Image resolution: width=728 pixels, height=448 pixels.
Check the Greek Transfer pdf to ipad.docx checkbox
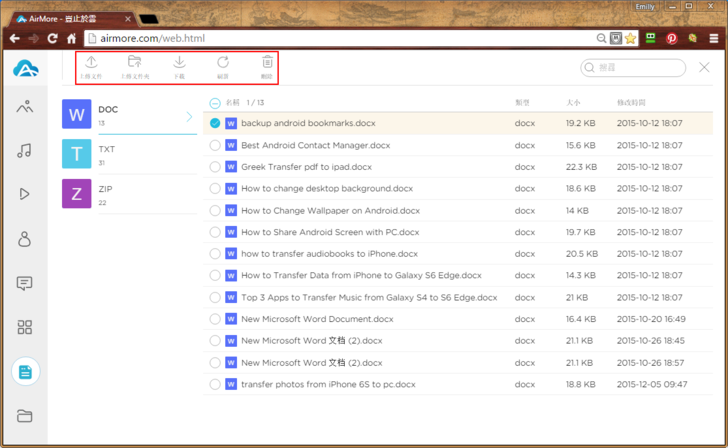click(x=215, y=167)
